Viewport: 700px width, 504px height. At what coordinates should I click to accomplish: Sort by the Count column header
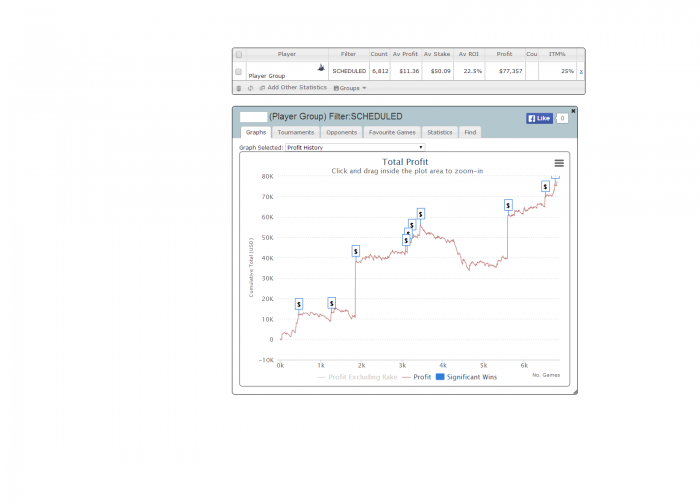[x=379, y=54]
